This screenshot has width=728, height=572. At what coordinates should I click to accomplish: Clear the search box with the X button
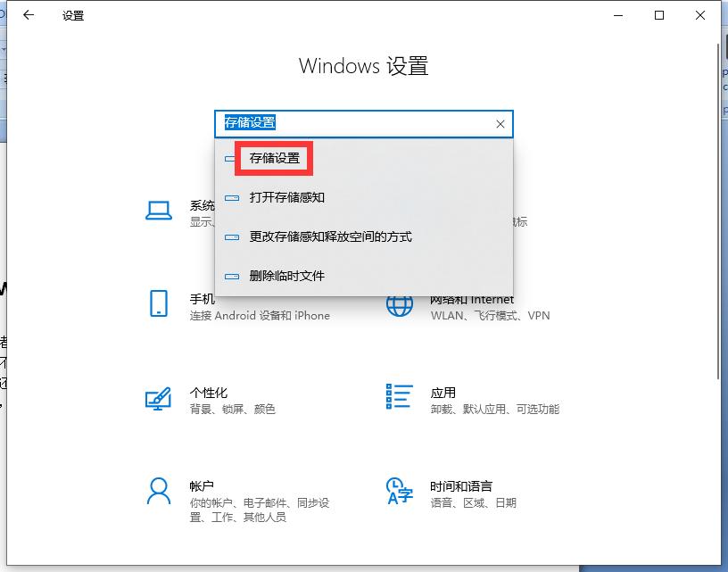coord(500,124)
